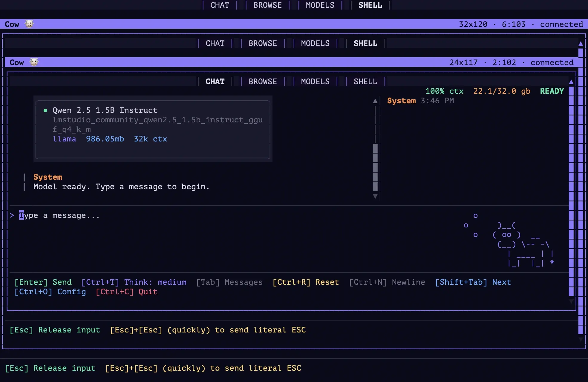Click the 6:103 cursor position status
Viewport: 588px width, 382px height.
pyautogui.click(x=514, y=24)
